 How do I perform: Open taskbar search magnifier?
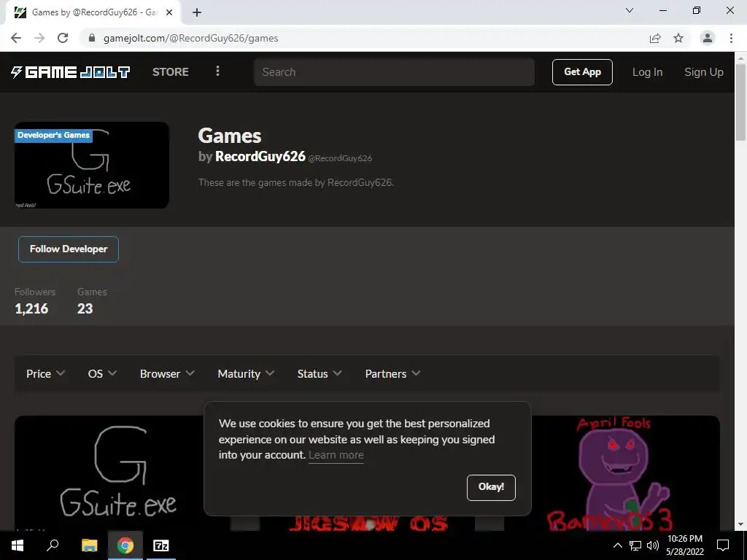click(53, 545)
